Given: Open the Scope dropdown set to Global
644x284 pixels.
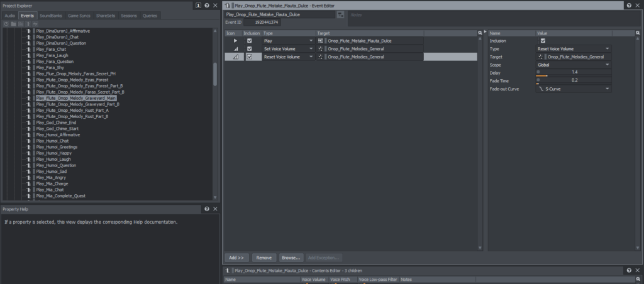Looking at the screenshot, I should (572, 65).
